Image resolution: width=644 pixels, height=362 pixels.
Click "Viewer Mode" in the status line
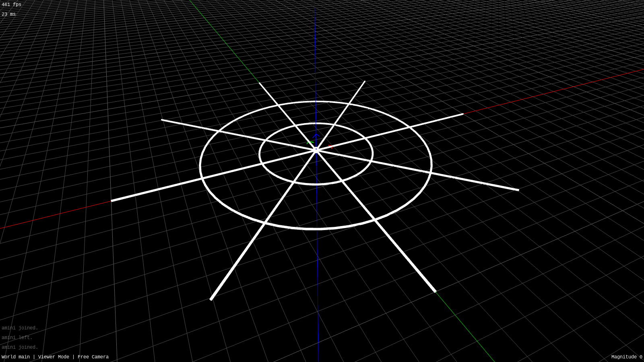click(x=54, y=357)
